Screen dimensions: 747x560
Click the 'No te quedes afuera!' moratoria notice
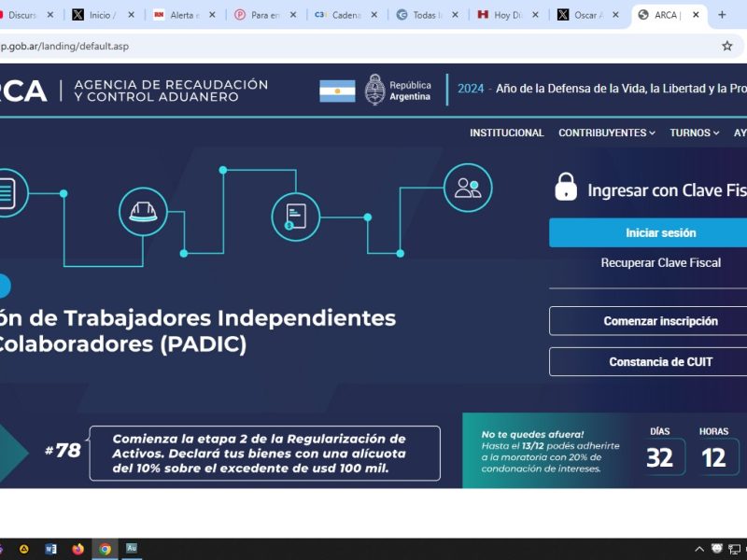click(550, 452)
